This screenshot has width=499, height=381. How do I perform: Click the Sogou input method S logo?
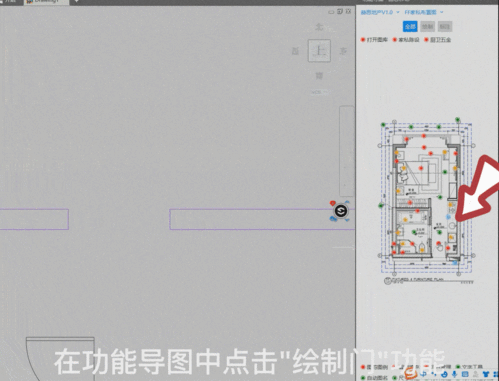[410, 374]
